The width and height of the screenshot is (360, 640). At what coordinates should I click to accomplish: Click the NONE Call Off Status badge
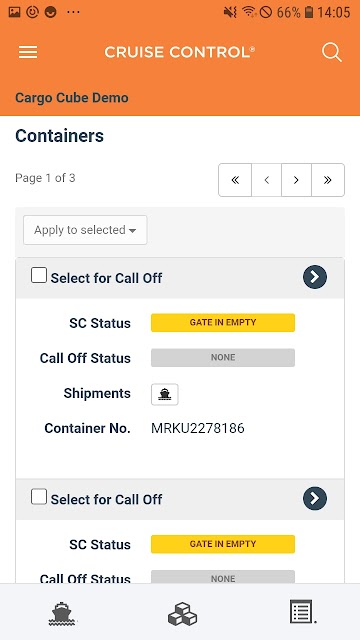pyautogui.click(x=223, y=358)
